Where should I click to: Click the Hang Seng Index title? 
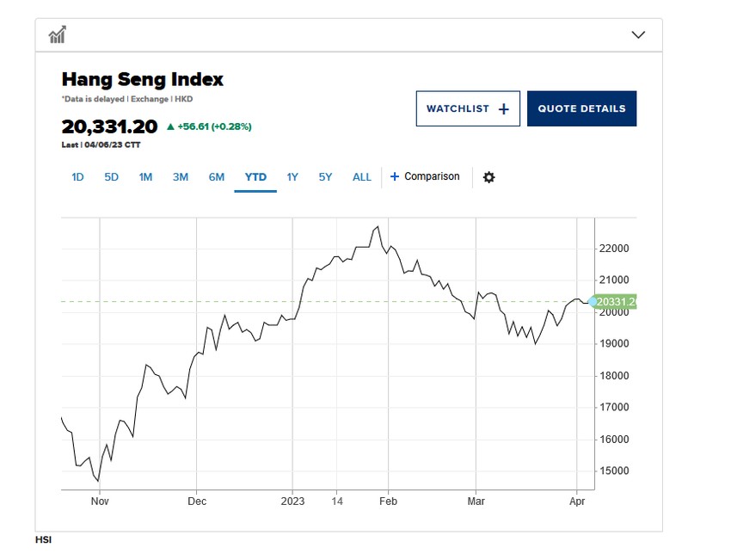142,79
